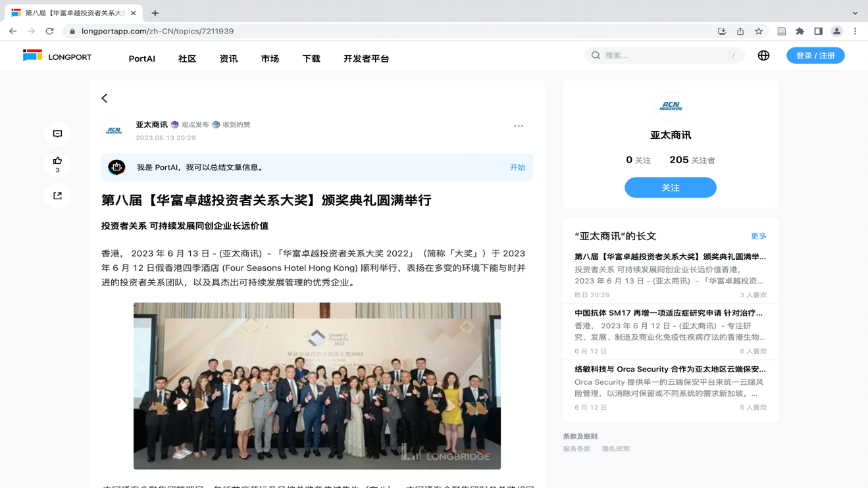
Task: Click the 6 人喜欢 text
Action: pyautogui.click(x=753, y=351)
